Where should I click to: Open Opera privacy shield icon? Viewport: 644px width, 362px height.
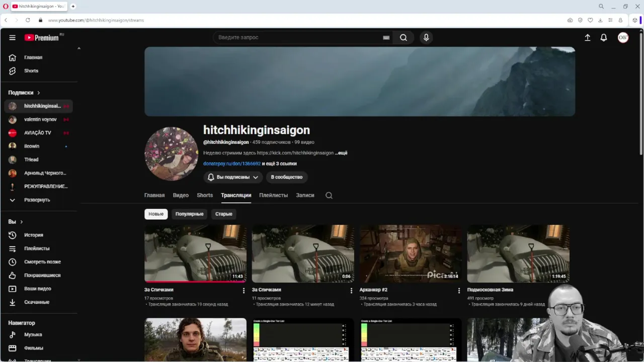pyautogui.click(x=580, y=20)
